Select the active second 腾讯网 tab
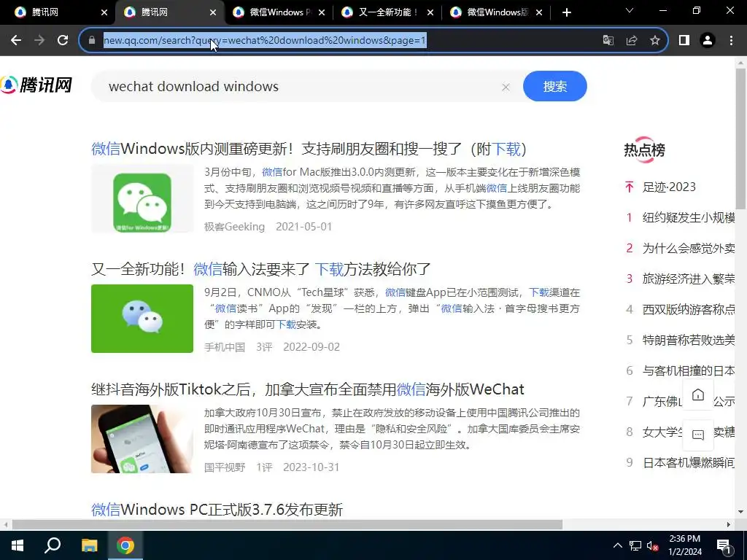Viewport: 747px width, 560px height. tap(169, 12)
